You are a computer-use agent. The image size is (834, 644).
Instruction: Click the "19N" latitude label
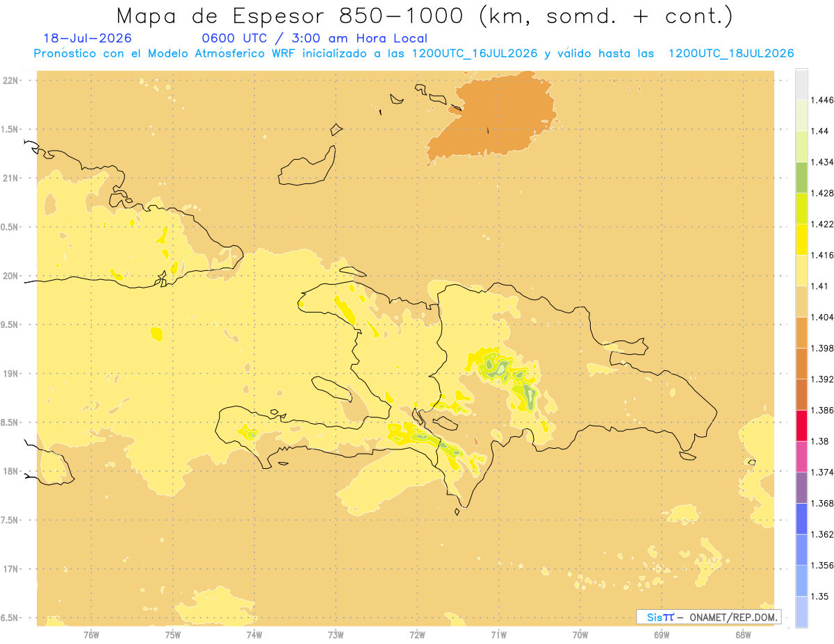click(x=10, y=374)
